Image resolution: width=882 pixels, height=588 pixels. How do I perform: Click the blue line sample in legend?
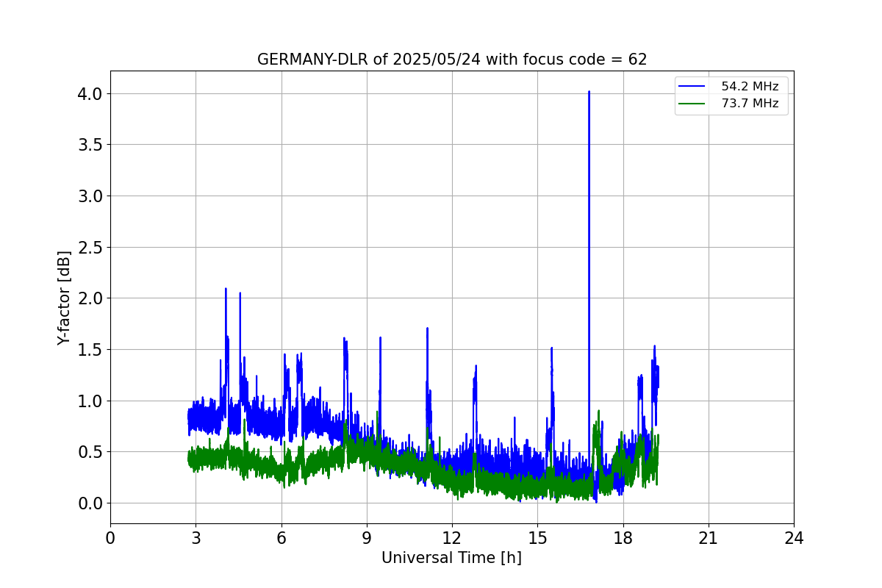click(x=693, y=87)
